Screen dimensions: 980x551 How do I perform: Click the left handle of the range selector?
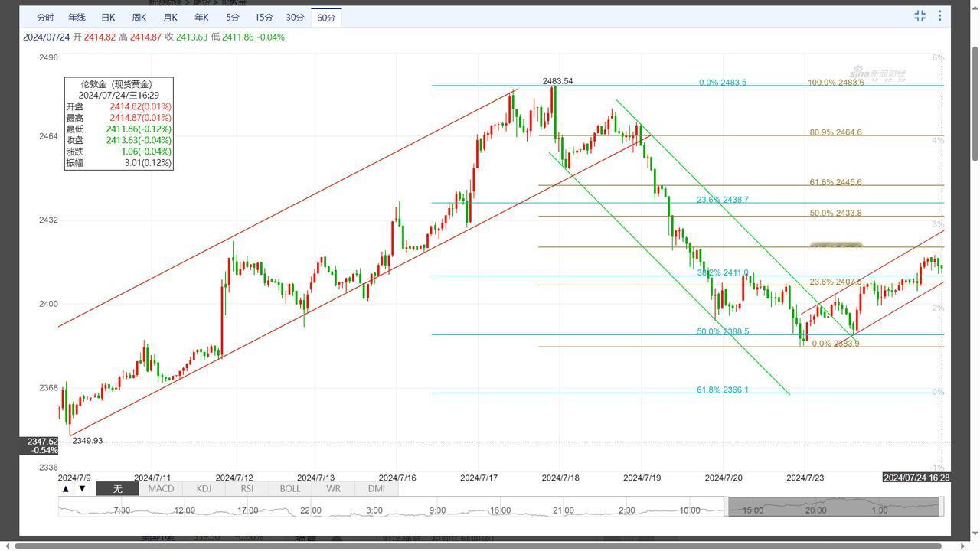(x=727, y=506)
